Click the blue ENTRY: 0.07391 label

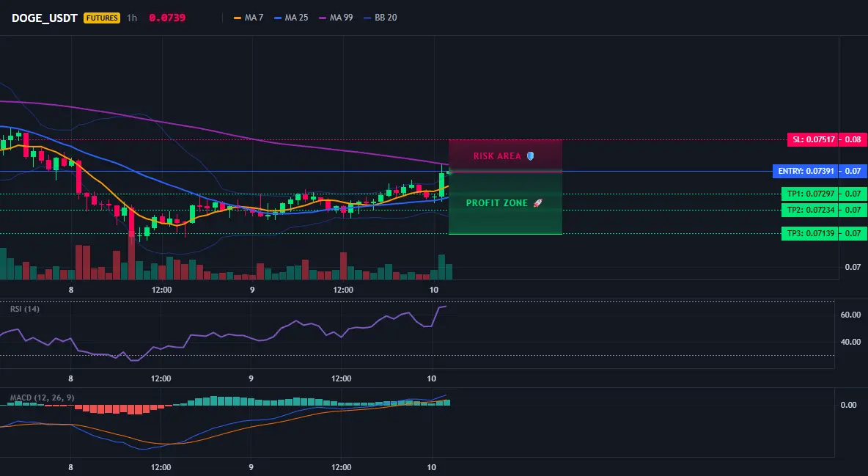pos(806,171)
